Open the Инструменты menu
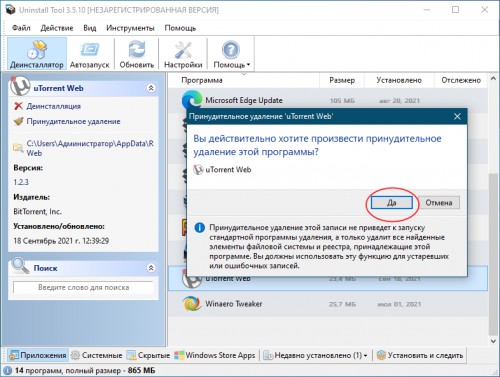The width and height of the screenshot is (500, 377). pyautogui.click(x=130, y=28)
